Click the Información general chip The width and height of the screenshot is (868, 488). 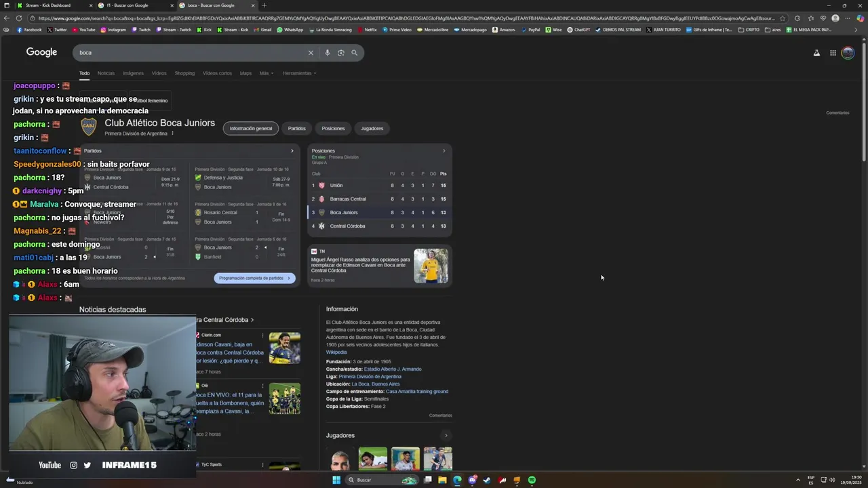click(251, 128)
